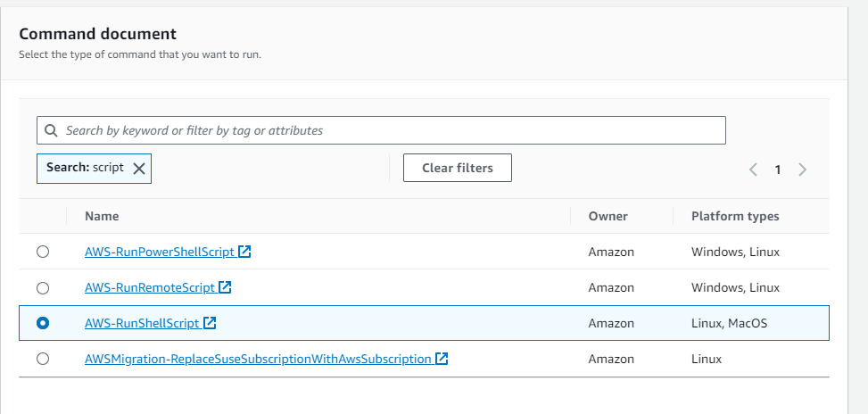Click the search magnifier icon
868x414 pixels.
click(51, 130)
